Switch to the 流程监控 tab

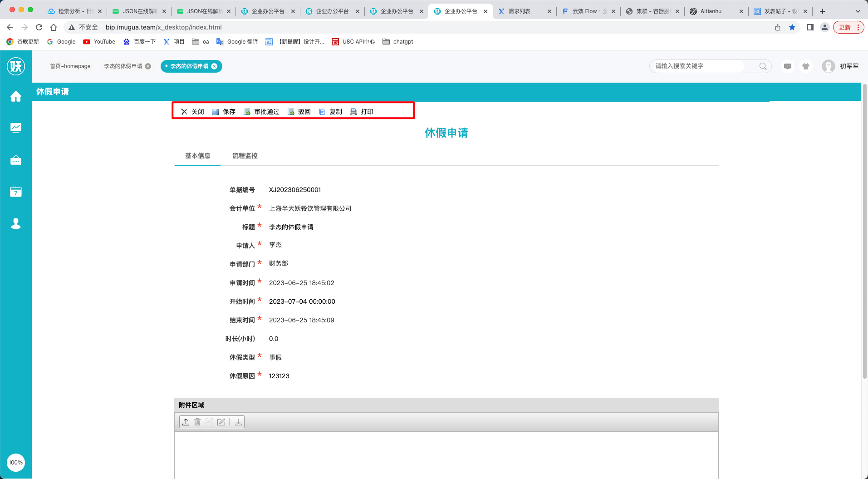tap(245, 156)
